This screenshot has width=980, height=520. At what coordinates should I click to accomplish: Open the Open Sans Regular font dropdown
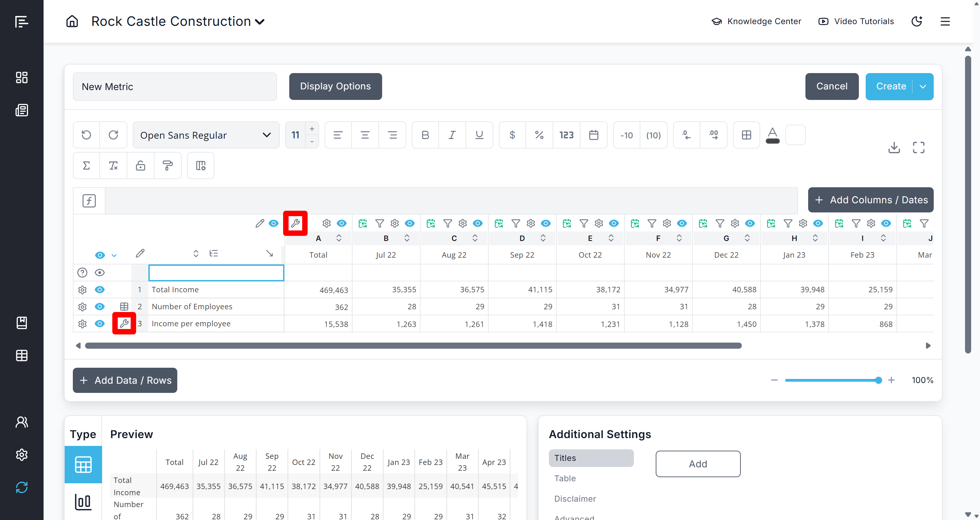point(206,135)
